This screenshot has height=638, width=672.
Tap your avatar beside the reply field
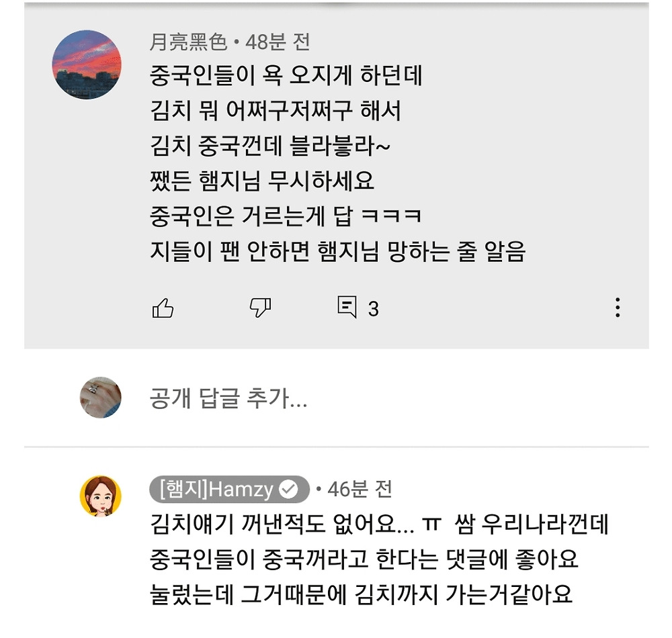coord(101,397)
